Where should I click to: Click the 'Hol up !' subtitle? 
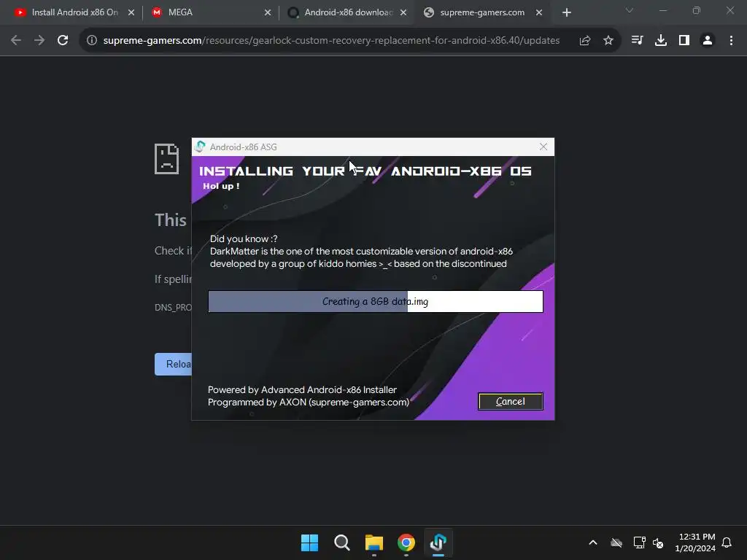point(221,186)
